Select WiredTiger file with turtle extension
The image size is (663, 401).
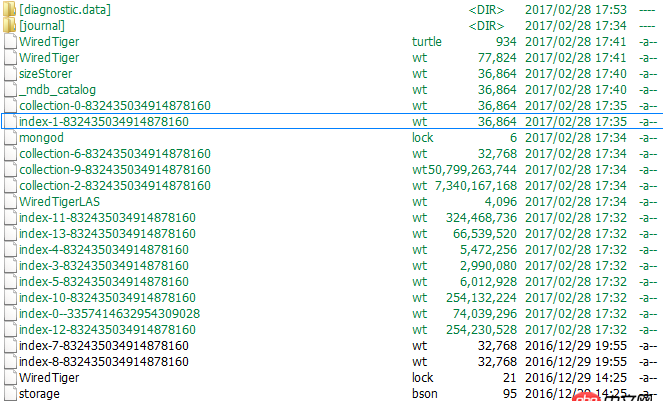(49, 42)
